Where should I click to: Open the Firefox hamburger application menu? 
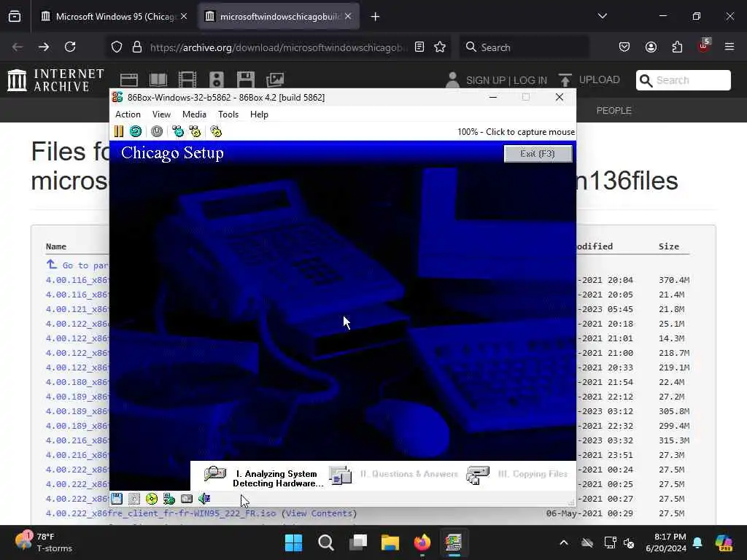(x=729, y=47)
